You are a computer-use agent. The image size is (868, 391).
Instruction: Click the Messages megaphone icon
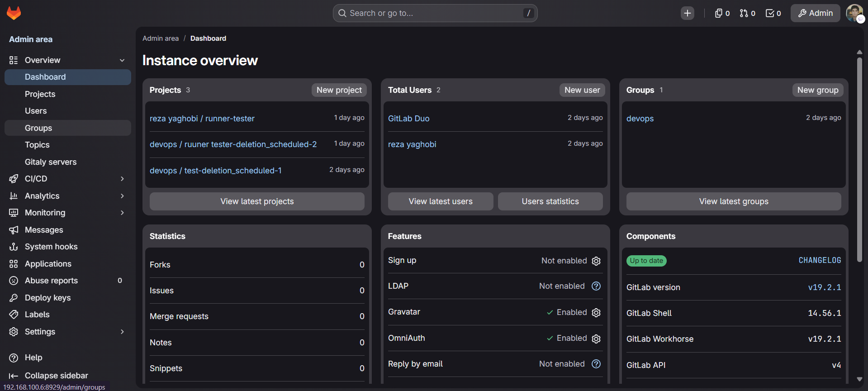(14, 230)
